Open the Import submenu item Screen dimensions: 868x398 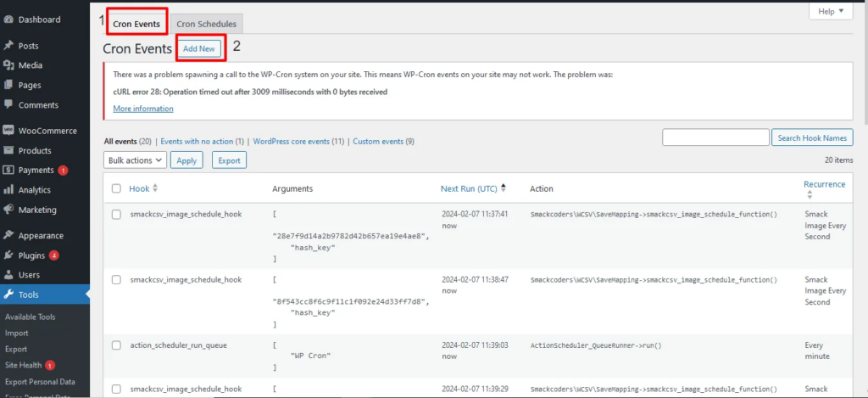tap(17, 334)
